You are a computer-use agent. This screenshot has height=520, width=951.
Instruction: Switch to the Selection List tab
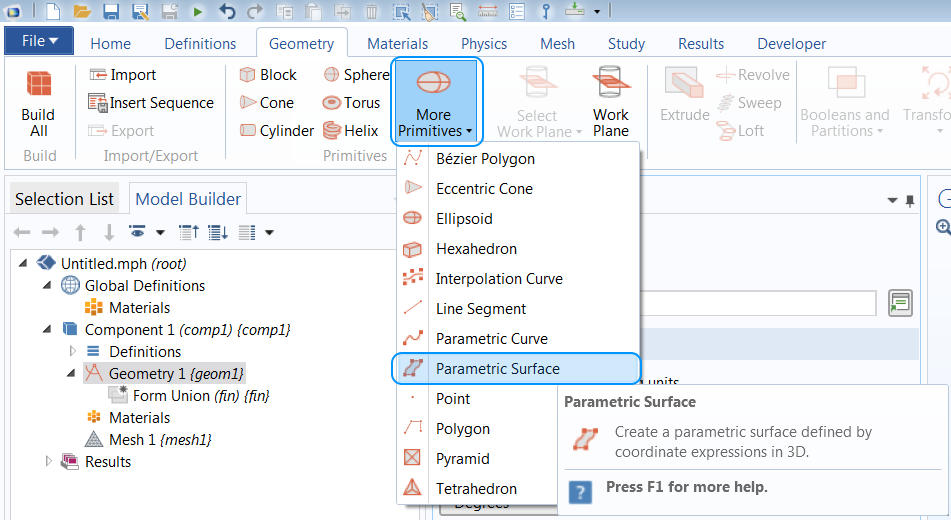[x=64, y=198]
